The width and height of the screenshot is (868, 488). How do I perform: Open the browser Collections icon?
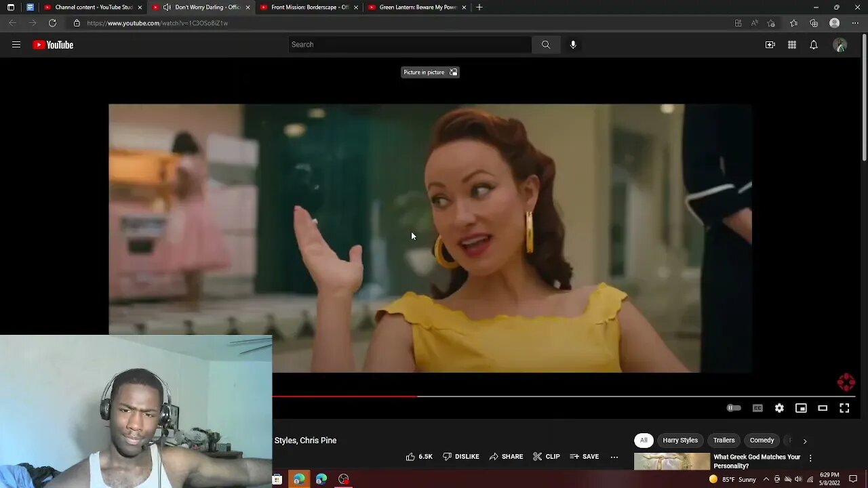814,23
